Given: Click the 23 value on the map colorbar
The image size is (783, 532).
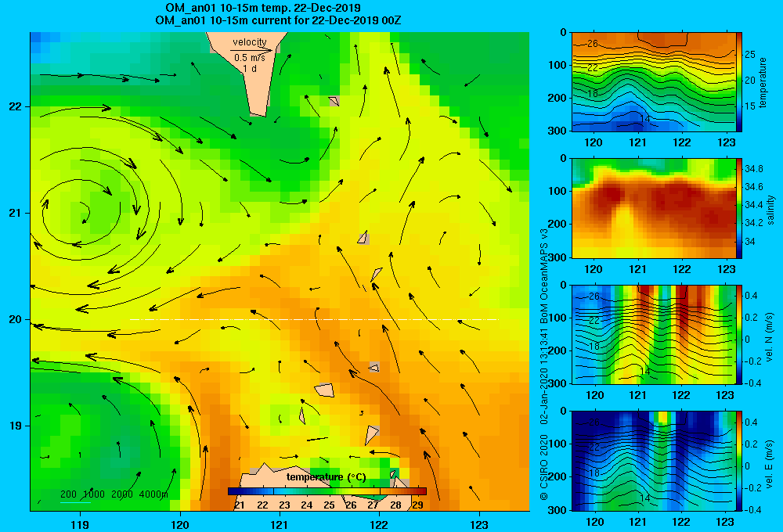Looking at the screenshot, I should coord(284,505).
